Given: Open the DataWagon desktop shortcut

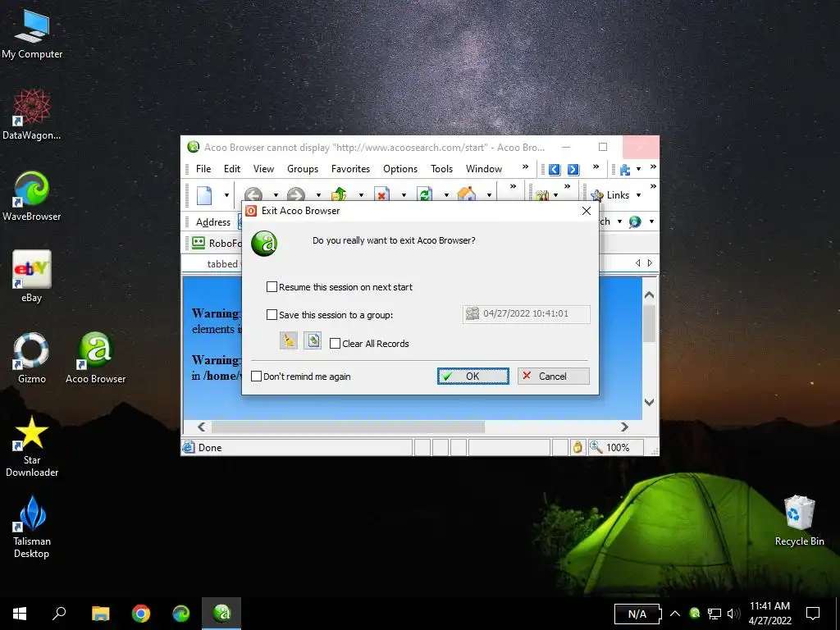Looking at the screenshot, I should (x=32, y=114).
